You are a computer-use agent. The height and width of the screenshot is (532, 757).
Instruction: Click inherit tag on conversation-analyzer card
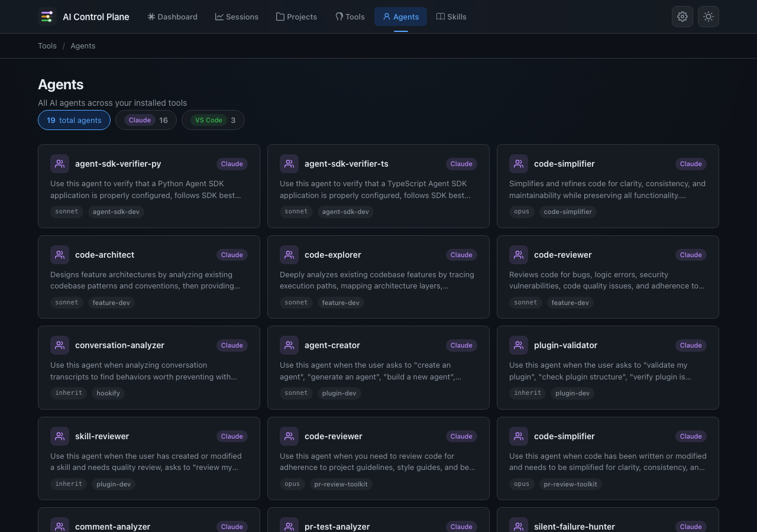tap(69, 393)
